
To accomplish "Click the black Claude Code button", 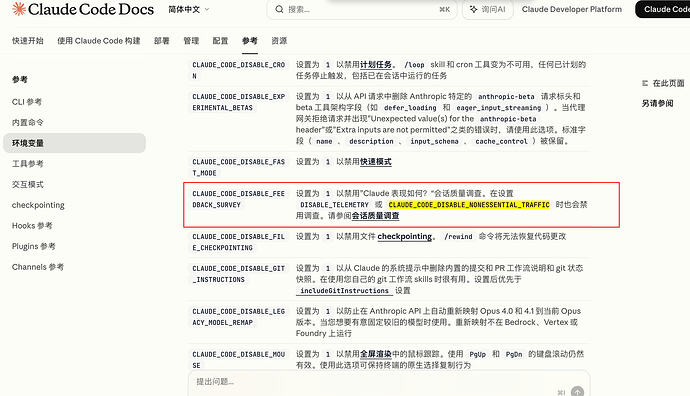I will (x=663, y=9).
